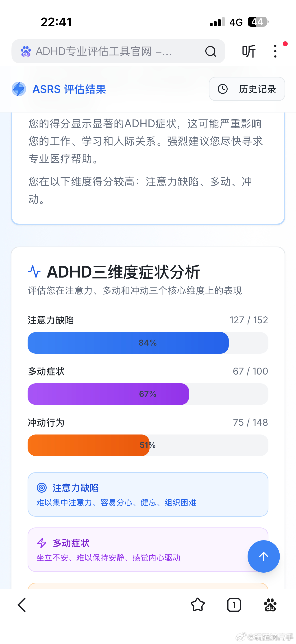The width and height of the screenshot is (296, 644).
Task: Bookmark page with the star icon
Action: click(x=198, y=605)
